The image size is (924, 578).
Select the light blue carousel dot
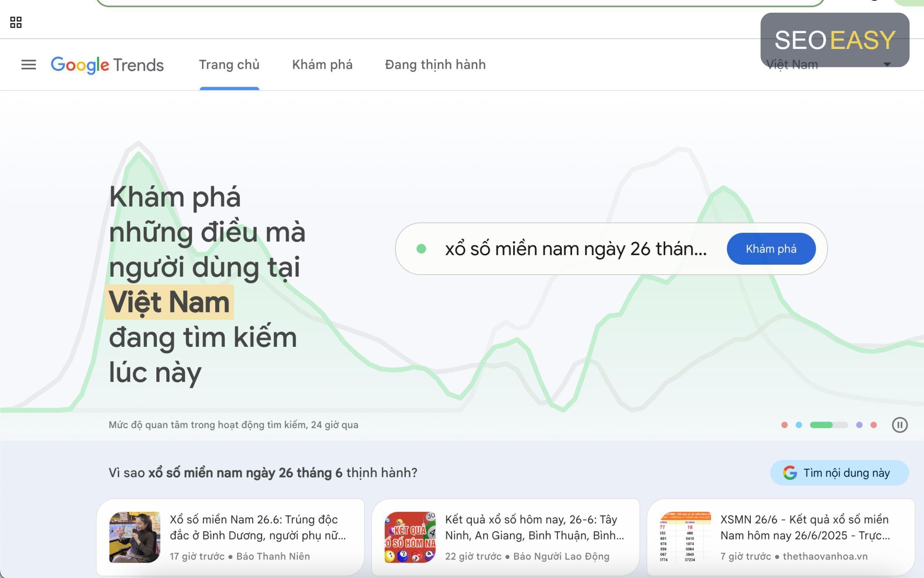tap(799, 425)
